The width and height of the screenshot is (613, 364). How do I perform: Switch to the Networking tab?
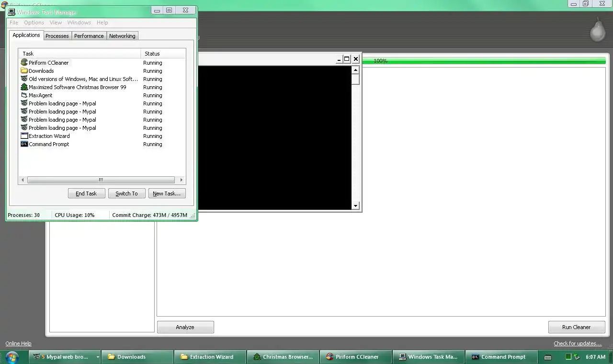click(x=122, y=36)
